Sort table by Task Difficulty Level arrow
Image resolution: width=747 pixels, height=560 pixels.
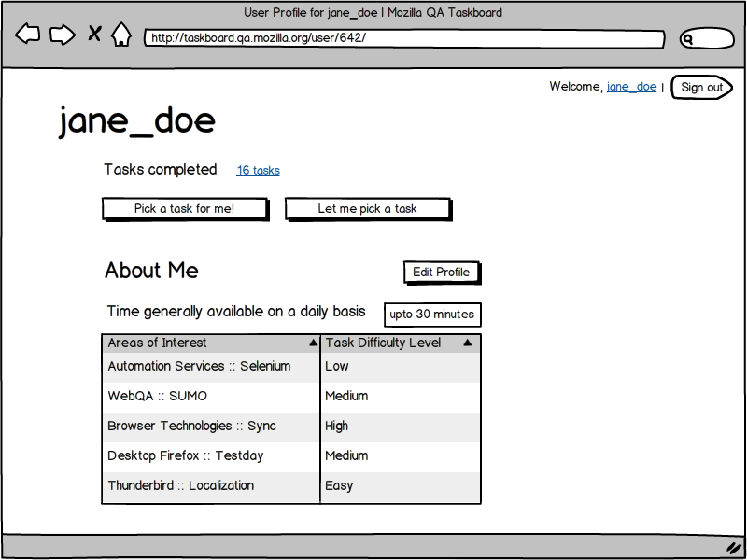pos(468,343)
